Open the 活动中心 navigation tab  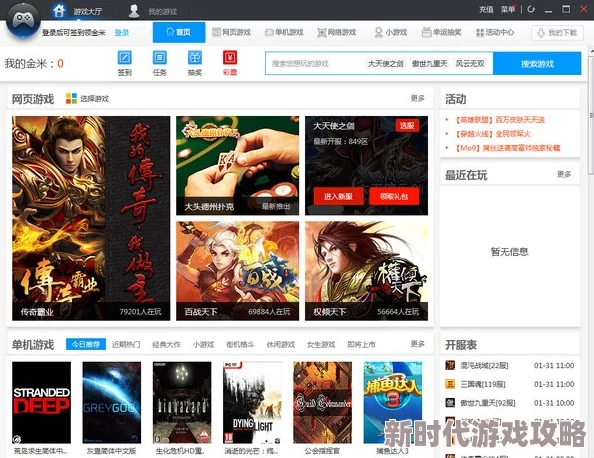click(x=494, y=32)
